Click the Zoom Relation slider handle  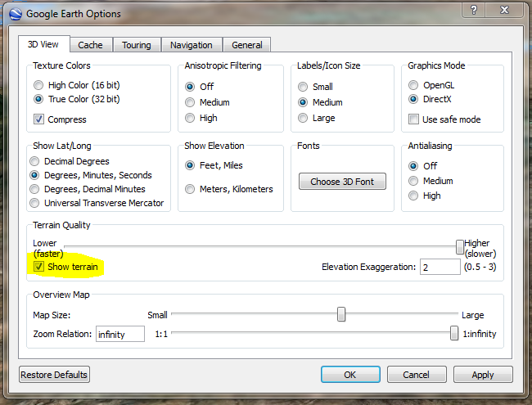click(454, 333)
